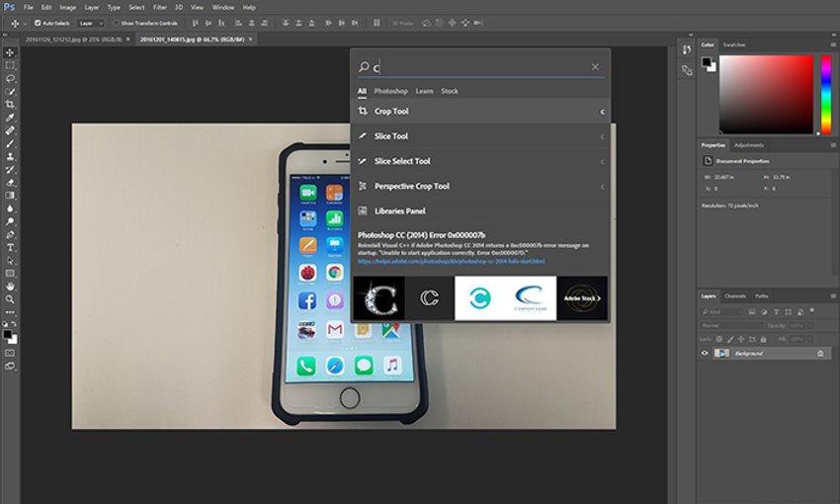Choose Perspective Crop Tool from search results

[x=412, y=186]
